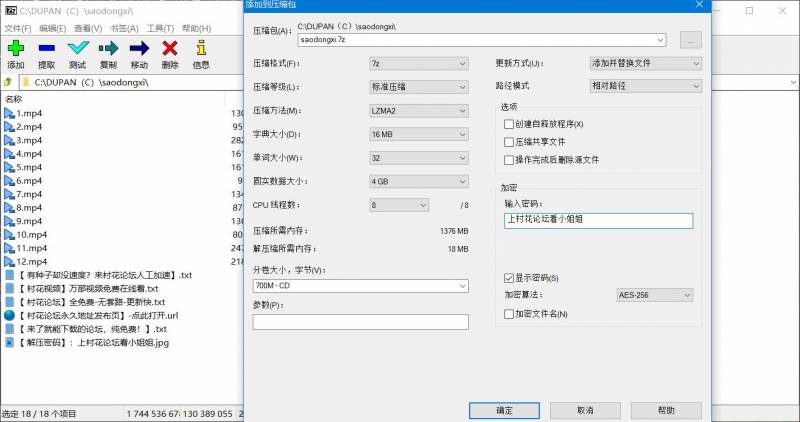The width and height of the screenshot is (800, 422).
Task: Enable encrypt file names (加密文件名) checkbox
Action: tap(509, 314)
